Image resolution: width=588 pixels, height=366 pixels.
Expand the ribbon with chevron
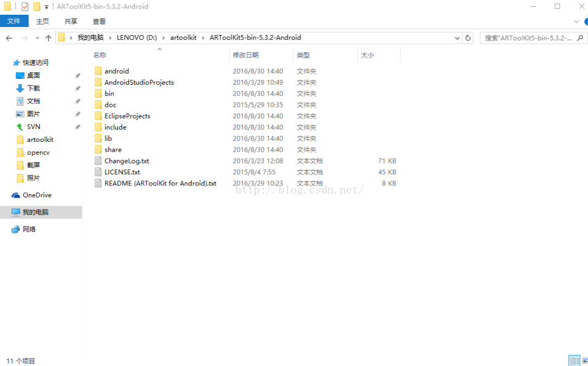point(576,21)
